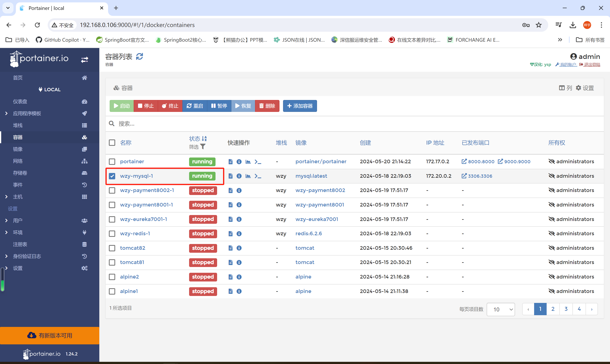Image resolution: width=610 pixels, height=364 pixels.
Task: Click the 删除 delete button
Action: [267, 106]
